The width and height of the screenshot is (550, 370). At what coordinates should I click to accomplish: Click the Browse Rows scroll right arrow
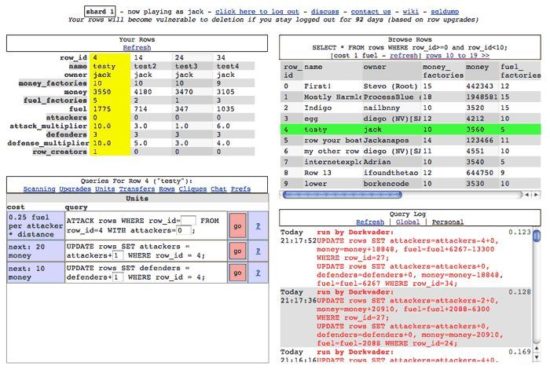(x=536, y=195)
